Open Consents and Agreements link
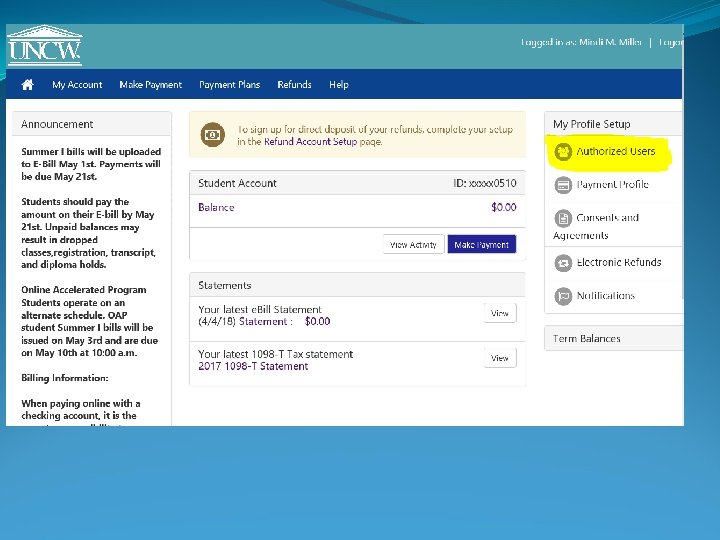Screen dimensions: 720x540 [x=596, y=226]
